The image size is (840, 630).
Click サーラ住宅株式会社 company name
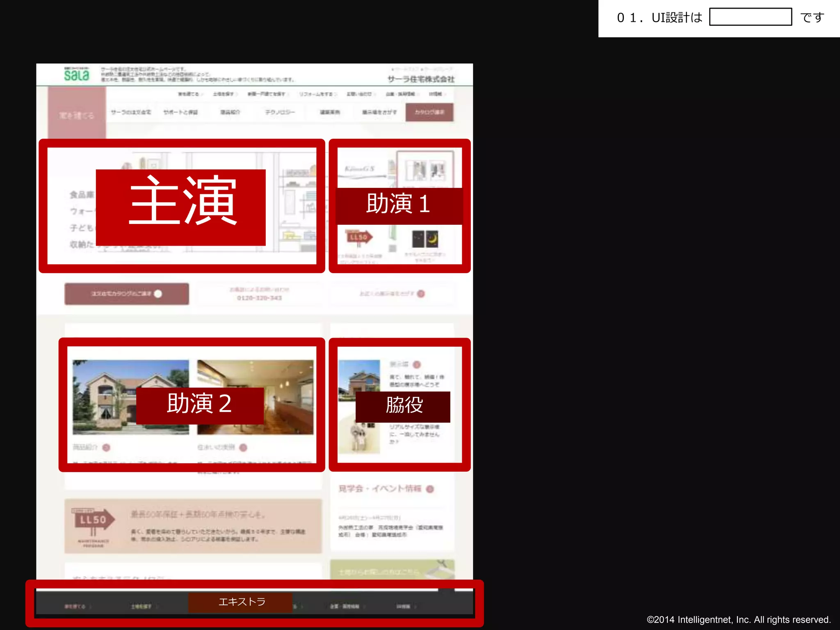click(421, 79)
